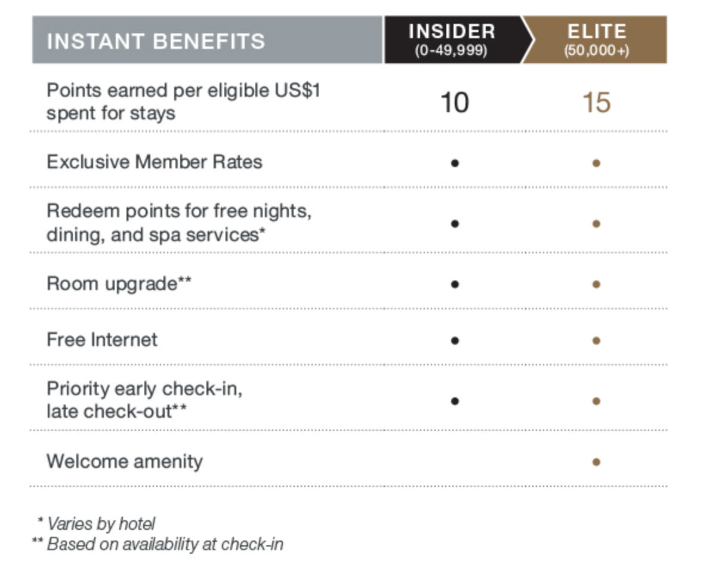Image resolution: width=728 pixels, height=568 pixels.
Task: Click Insider dot for Priority early check-in
Action: [455, 401]
